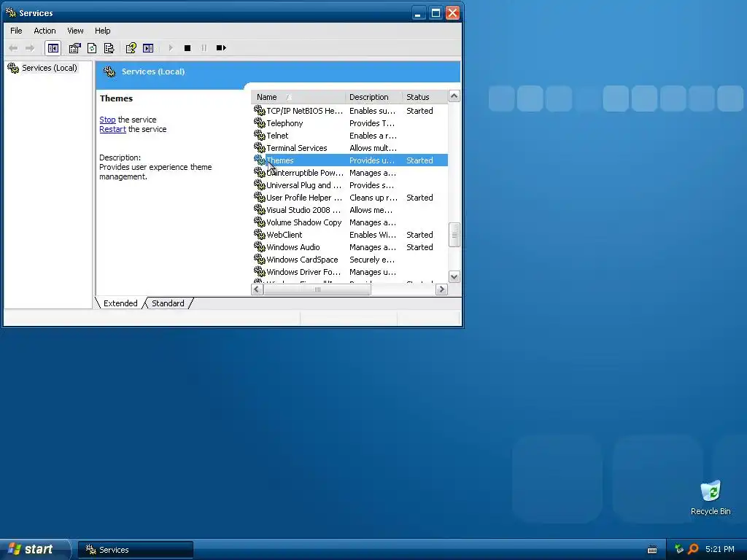Screen dimensions: 747x560
Task: Open the Recycle Bin desktop icon
Action: point(711,498)
